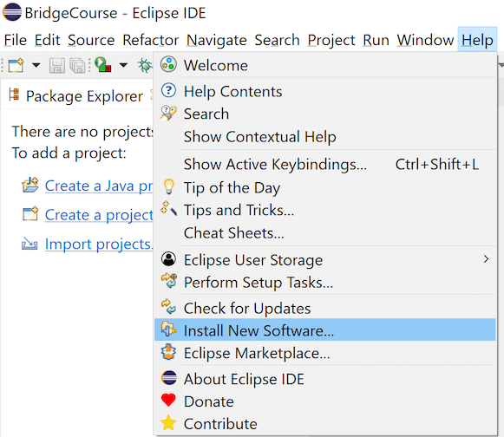Click the Tips and Tricks wand icon
The width and height of the screenshot is (504, 437).
click(x=169, y=208)
